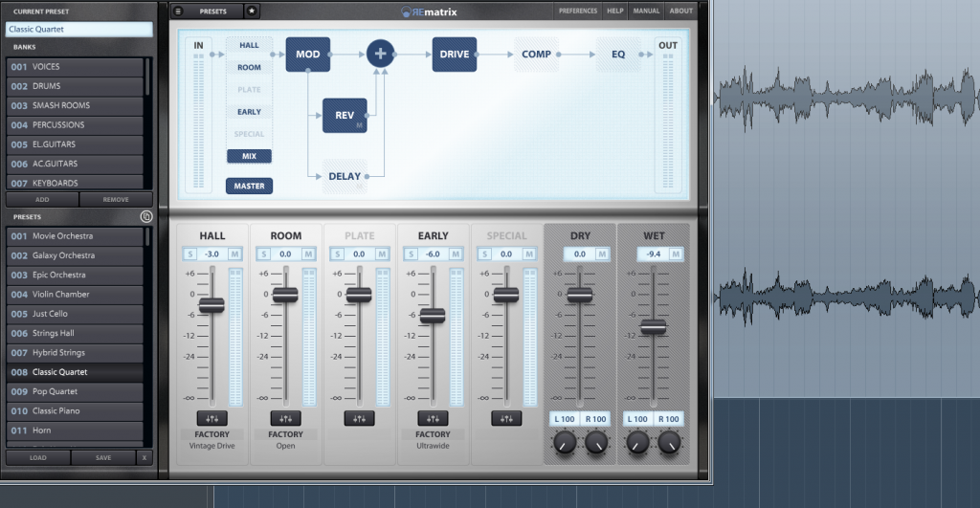The width and height of the screenshot is (980, 508).
Task: Solo the EARLY channel
Action: click(411, 254)
